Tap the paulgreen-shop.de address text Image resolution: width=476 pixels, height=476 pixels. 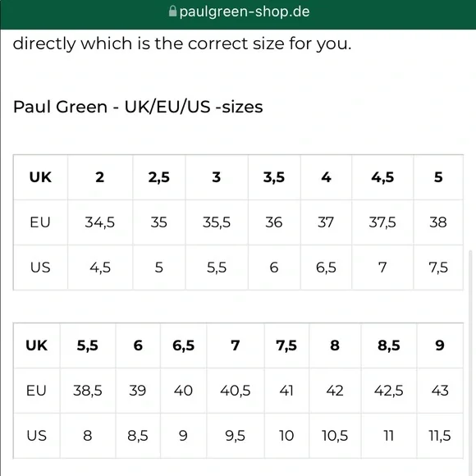pos(245,11)
